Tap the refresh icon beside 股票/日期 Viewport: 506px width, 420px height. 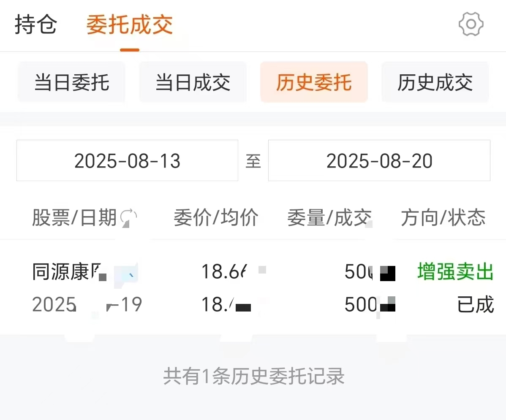pos(129,217)
